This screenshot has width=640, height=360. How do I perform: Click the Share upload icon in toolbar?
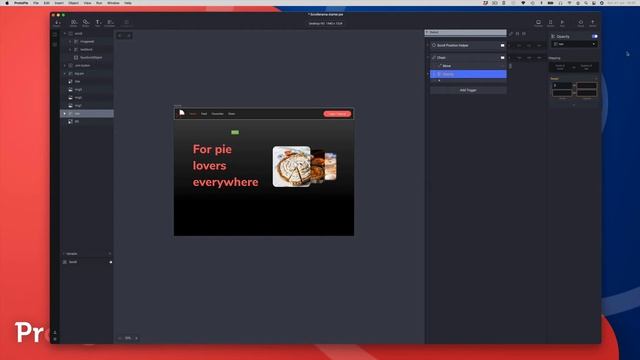coord(592,23)
